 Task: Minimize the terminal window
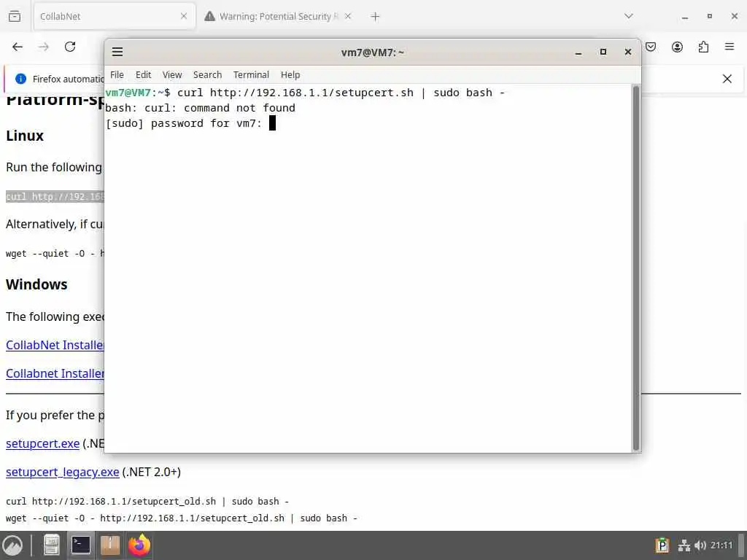pyautogui.click(x=578, y=52)
